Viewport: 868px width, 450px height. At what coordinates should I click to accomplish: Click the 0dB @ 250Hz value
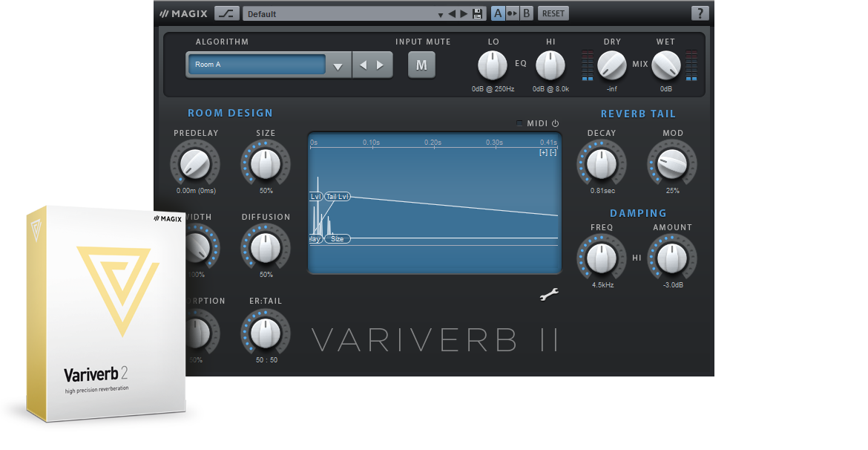493,88
